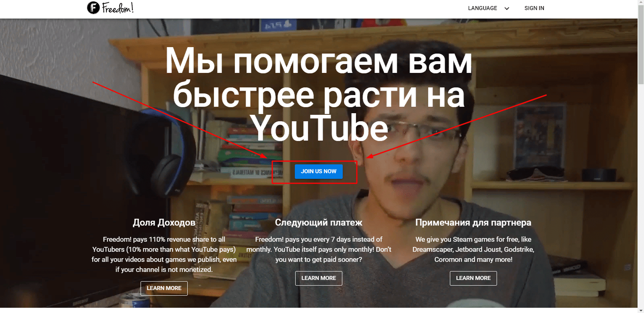Click LEARN MORE under Доля Доходов
Image resolution: width=644 pixels, height=313 pixels.
click(164, 288)
